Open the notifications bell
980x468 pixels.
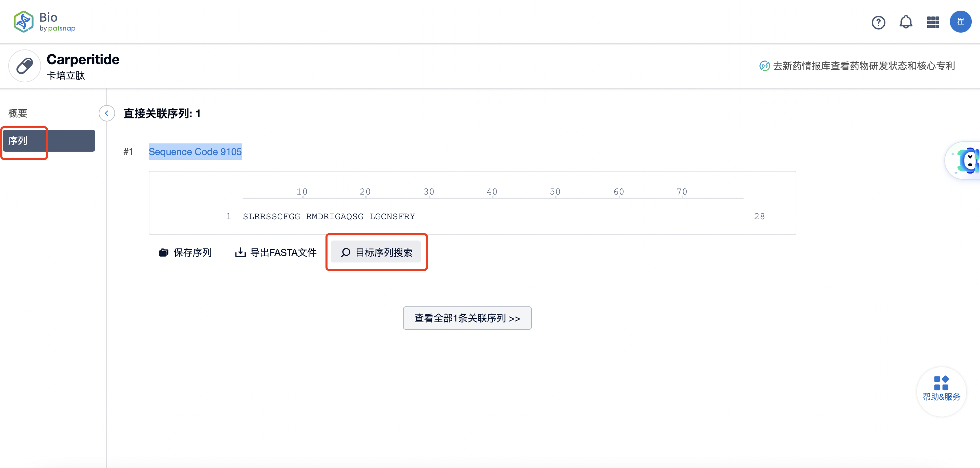point(905,22)
